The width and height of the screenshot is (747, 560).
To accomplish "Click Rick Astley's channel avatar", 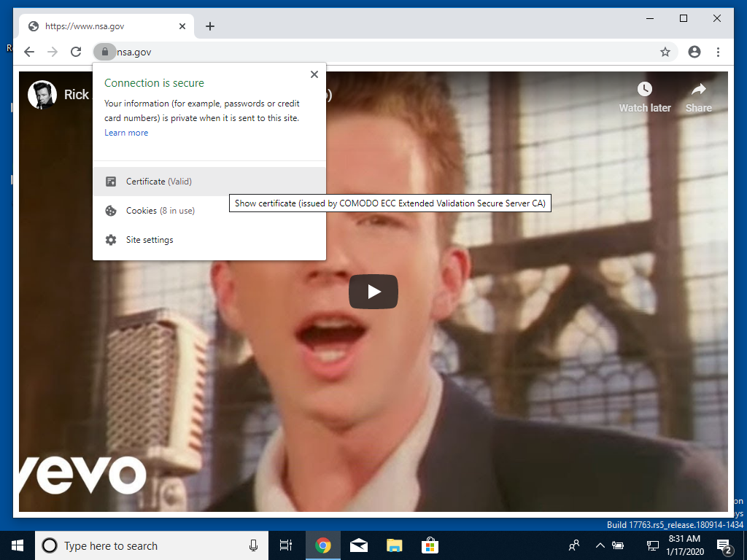I will 42,95.
